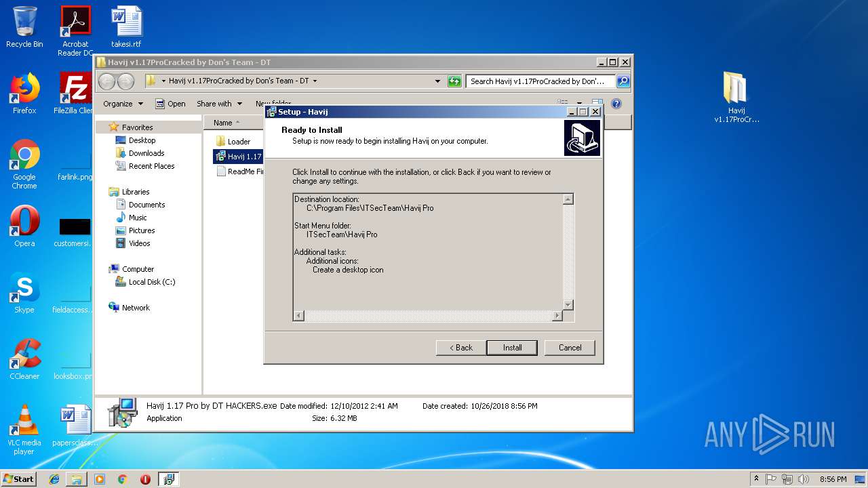The image size is (868, 488).
Task: Open the Start menu
Action: (x=18, y=479)
